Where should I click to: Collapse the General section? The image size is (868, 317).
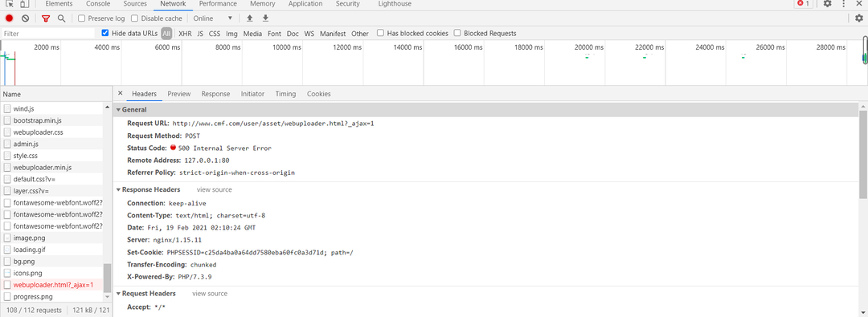click(118, 109)
